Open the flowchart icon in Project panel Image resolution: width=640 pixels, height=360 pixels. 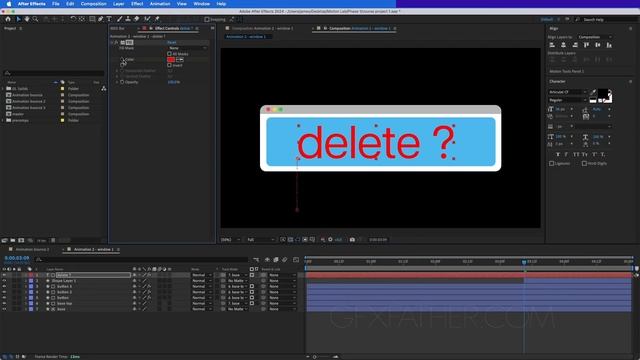(x=104, y=88)
